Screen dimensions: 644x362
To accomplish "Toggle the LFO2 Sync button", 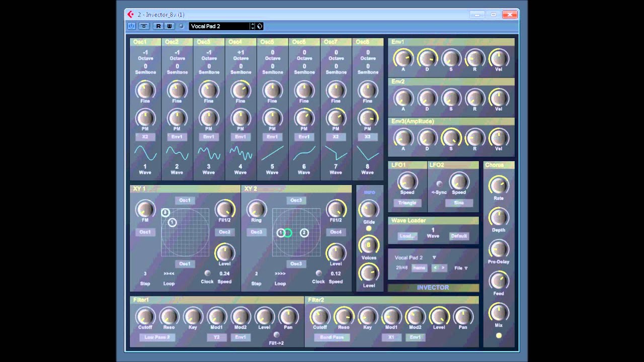I will pyautogui.click(x=439, y=184).
